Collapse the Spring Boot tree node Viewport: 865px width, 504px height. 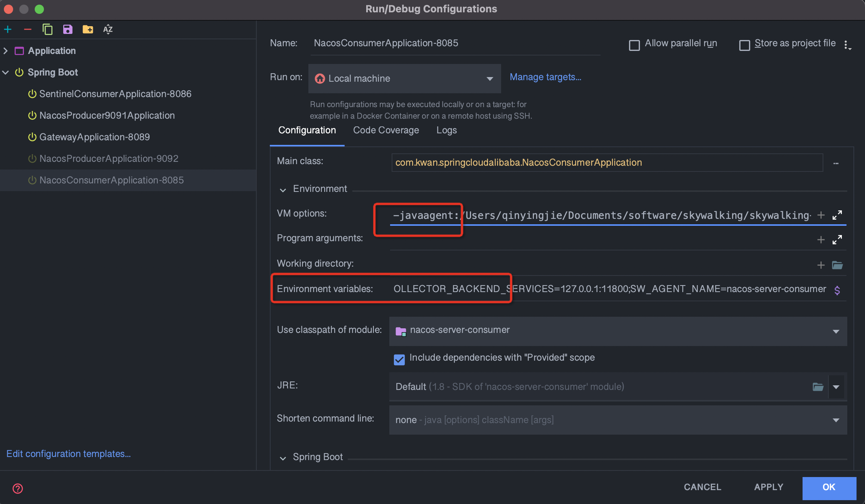pyautogui.click(x=5, y=72)
